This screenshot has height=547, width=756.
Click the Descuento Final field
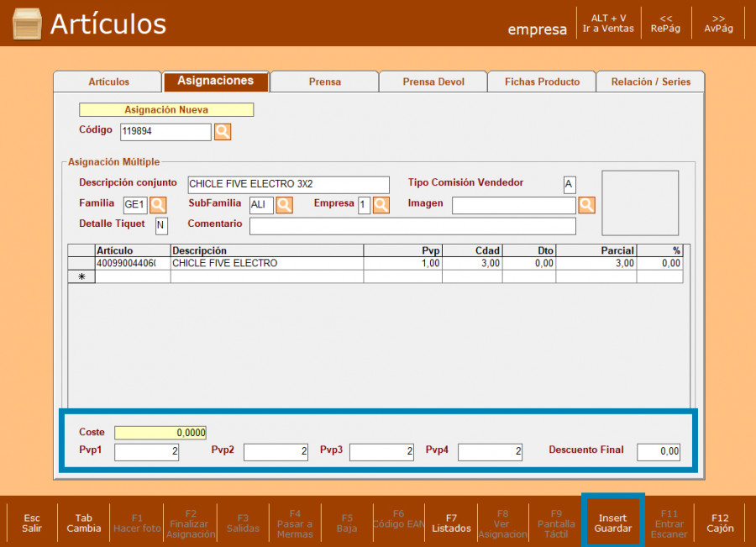pos(659,452)
